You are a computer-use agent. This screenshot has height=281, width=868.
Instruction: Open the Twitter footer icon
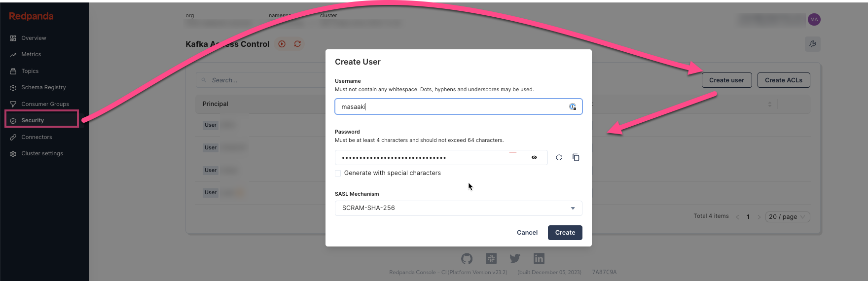coord(515,258)
